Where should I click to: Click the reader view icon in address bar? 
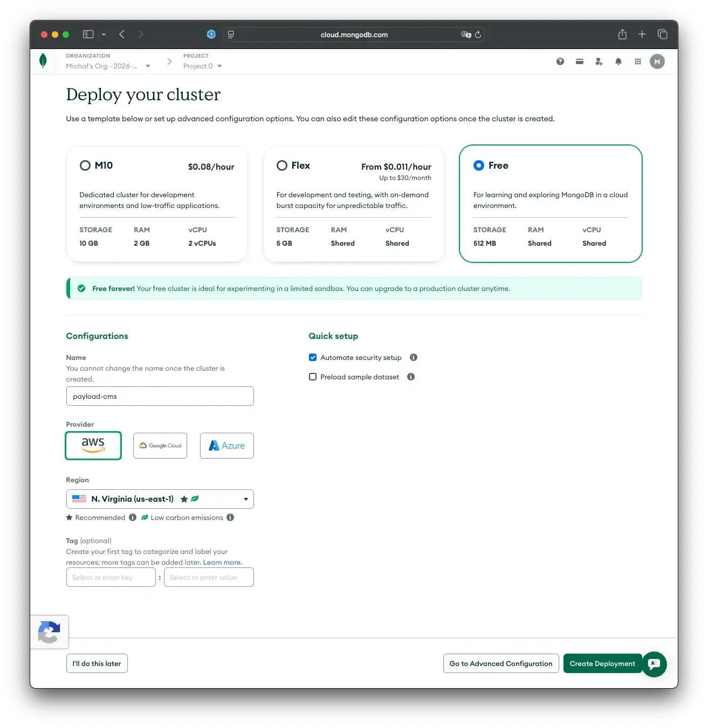[231, 34]
